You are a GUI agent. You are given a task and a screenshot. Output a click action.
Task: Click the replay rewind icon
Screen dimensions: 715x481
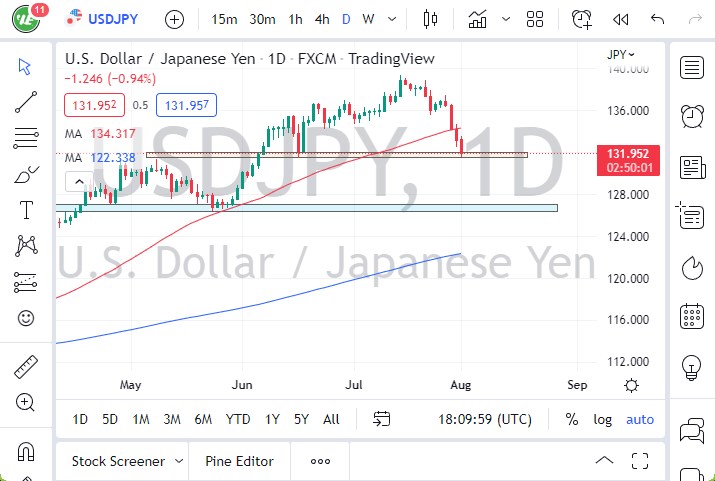620,19
